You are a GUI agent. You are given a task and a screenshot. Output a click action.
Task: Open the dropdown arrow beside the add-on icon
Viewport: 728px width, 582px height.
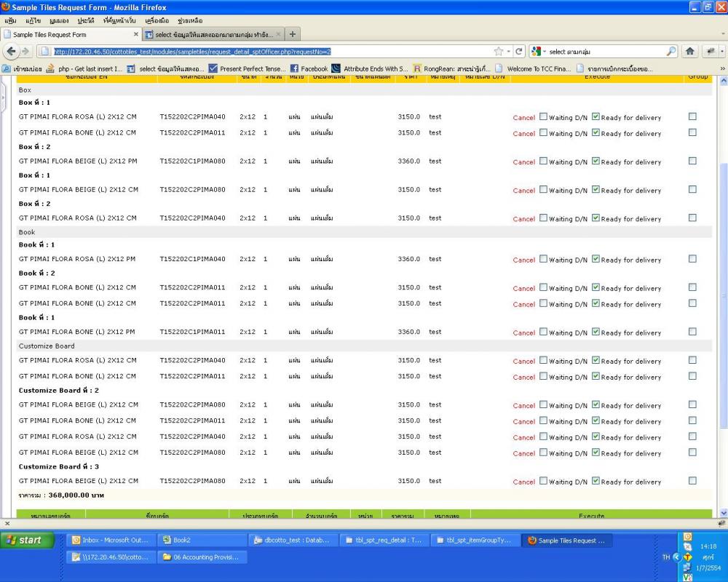click(x=722, y=52)
